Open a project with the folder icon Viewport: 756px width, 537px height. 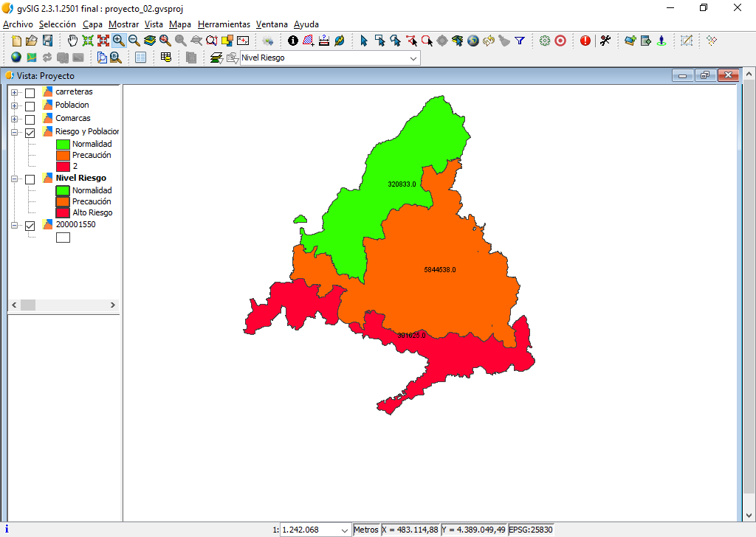tap(32, 41)
